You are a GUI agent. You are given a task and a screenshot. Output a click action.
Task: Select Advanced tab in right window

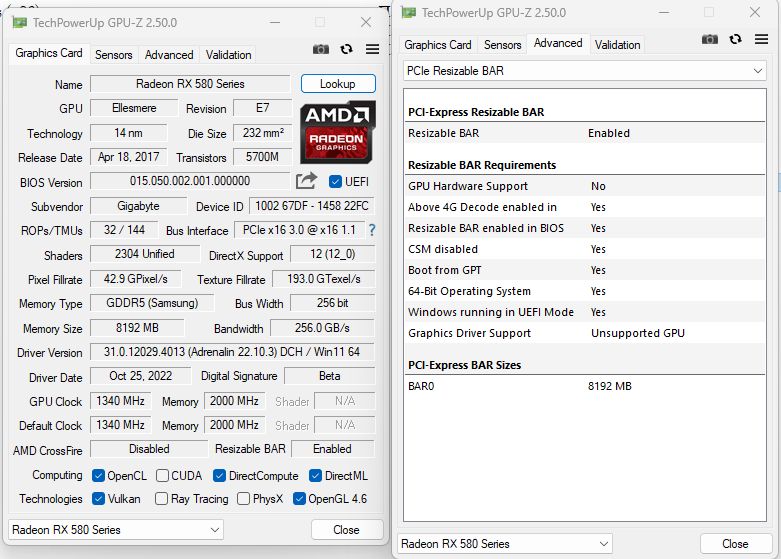pyautogui.click(x=558, y=43)
